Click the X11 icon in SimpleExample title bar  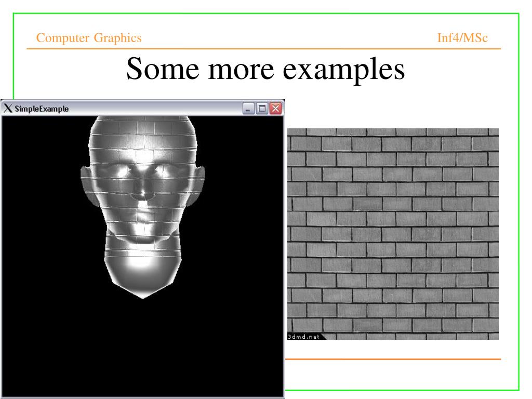8,109
